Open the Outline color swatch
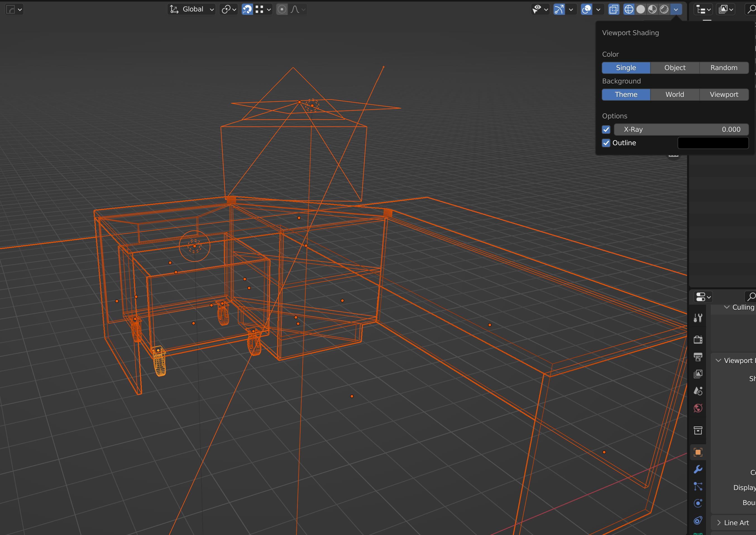Viewport: 756px width, 535px height. coord(713,143)
